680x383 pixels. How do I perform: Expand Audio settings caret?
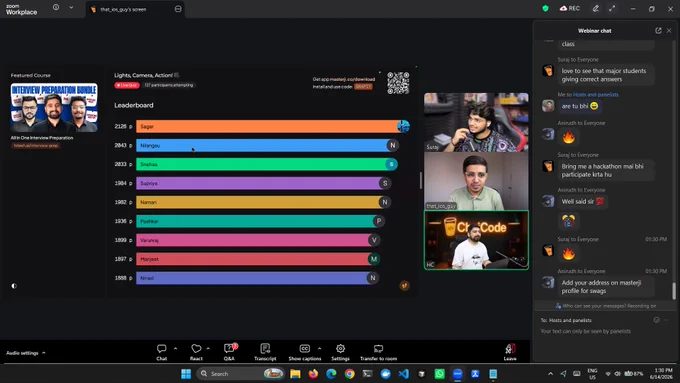click(44, 353)
